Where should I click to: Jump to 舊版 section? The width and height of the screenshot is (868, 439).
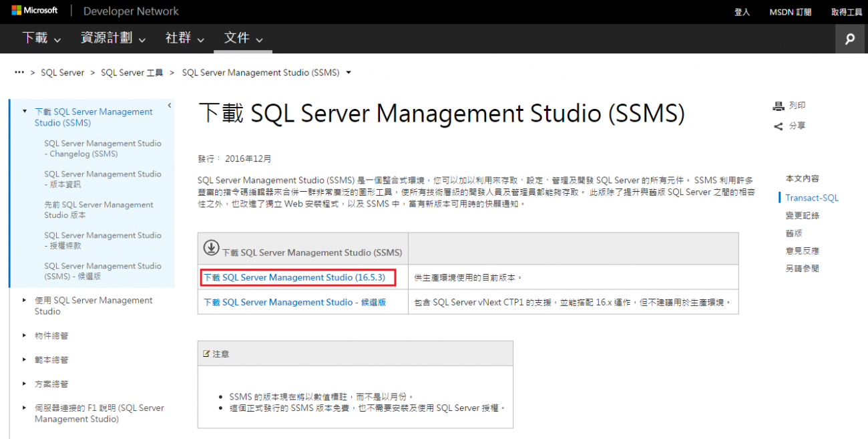pyautogui.click(x=794, y=233)
